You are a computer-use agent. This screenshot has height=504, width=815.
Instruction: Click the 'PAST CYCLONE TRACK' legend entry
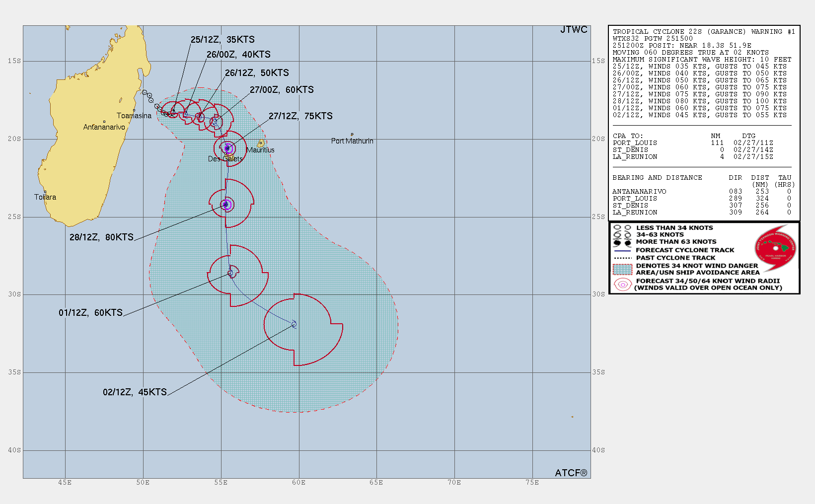675,258
